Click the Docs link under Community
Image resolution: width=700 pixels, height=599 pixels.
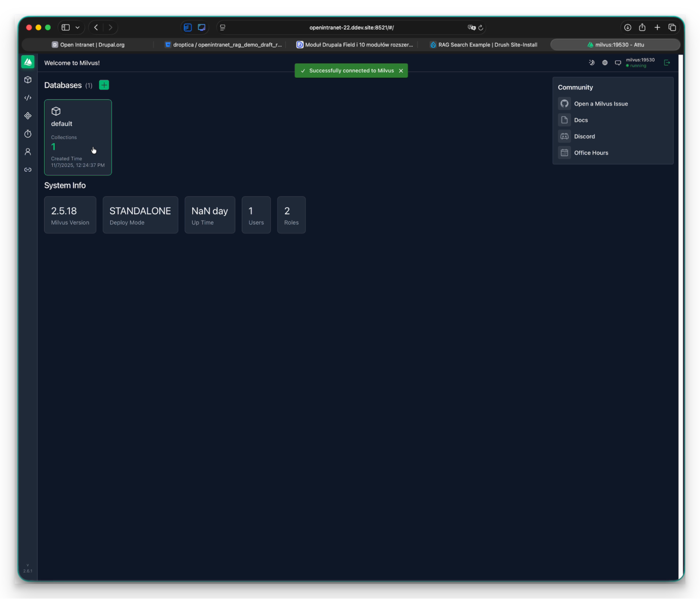click(581, 120)
